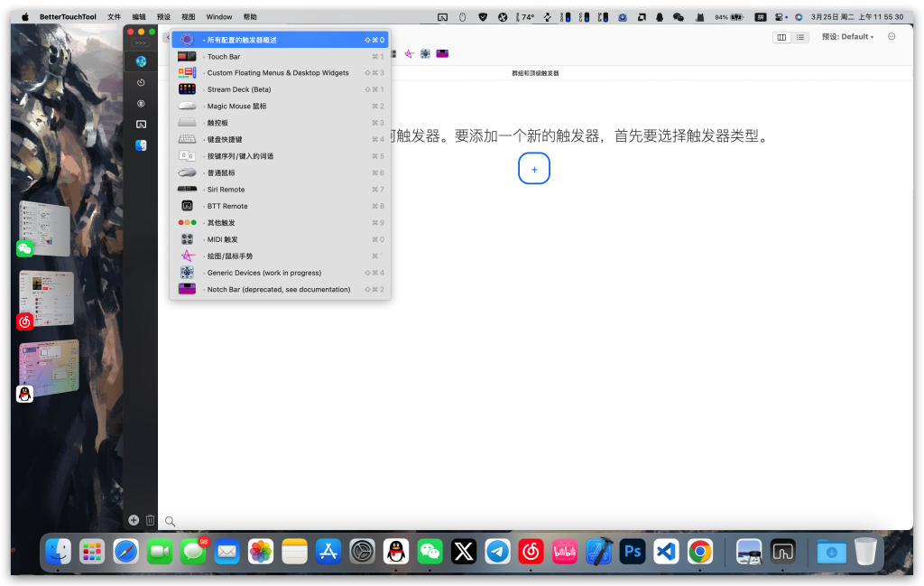Select Siri Remote trigger type
924x586 pixels.
point(280,190)
